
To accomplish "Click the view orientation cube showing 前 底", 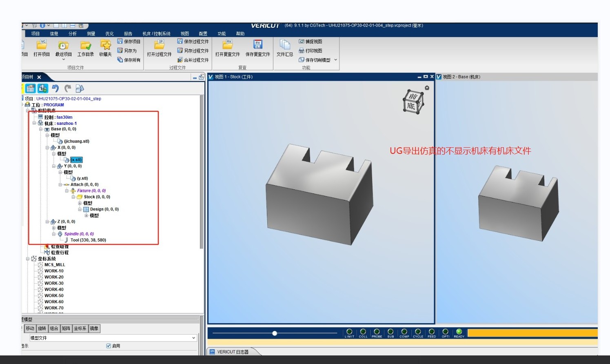I will tap(413, 102).
